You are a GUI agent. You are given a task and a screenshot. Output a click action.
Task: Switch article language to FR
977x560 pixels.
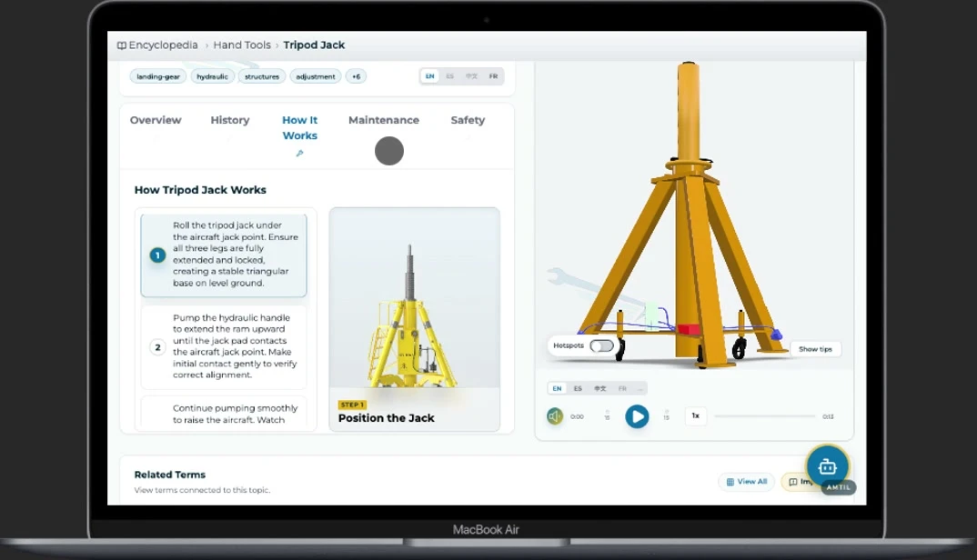click(x=493, y=76)
